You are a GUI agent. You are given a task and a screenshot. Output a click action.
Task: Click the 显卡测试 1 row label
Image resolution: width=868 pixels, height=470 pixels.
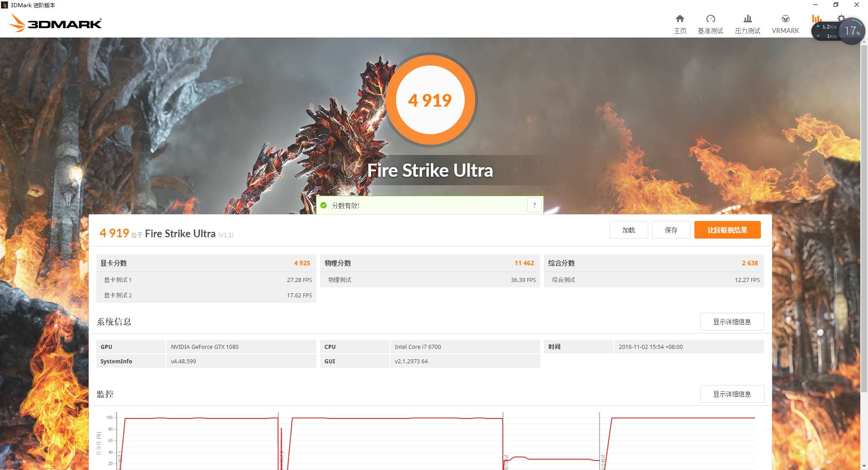pos(118,280)
